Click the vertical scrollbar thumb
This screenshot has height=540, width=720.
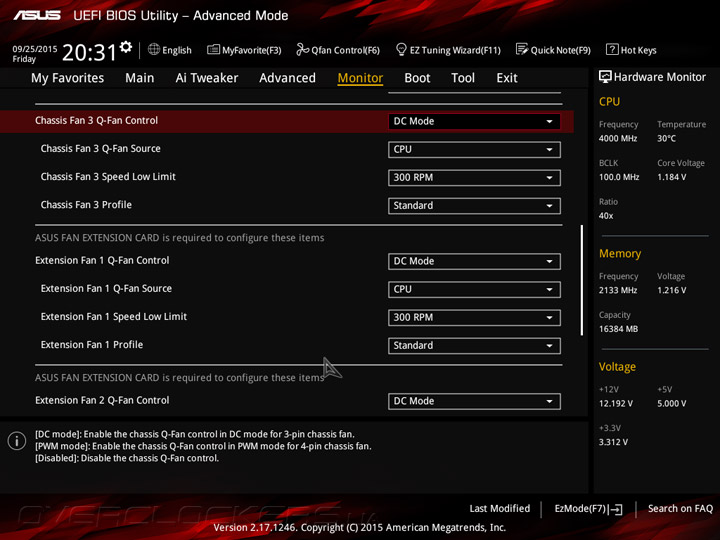582,280
